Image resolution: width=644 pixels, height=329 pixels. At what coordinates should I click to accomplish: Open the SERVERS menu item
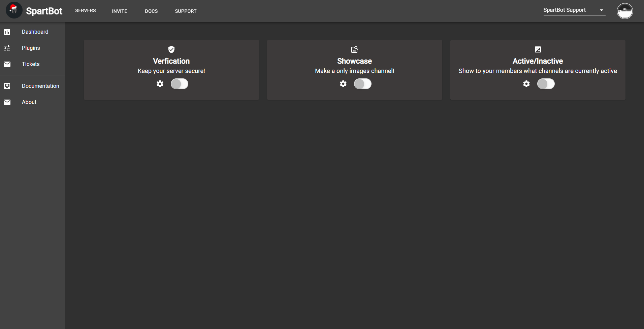click(x=86, y=11)
